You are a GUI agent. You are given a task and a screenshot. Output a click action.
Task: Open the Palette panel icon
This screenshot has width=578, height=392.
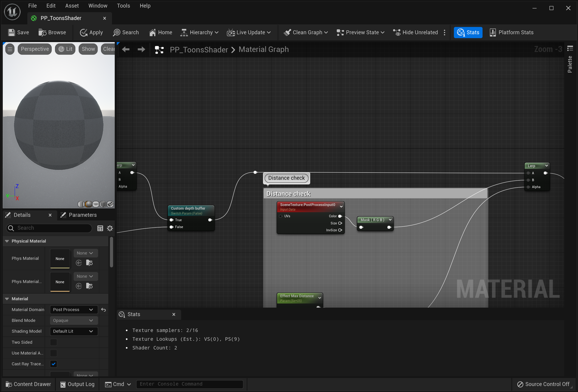point(570,48)
